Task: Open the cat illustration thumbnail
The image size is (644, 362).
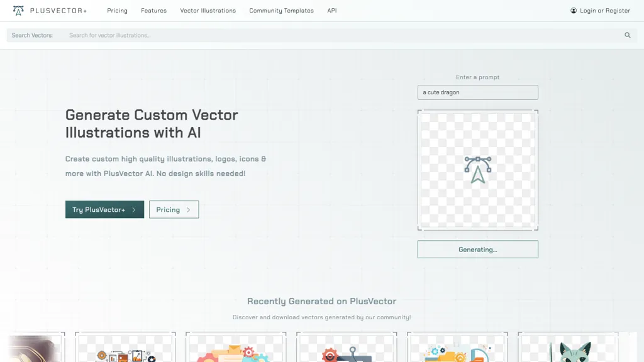Action: point(568,347)
